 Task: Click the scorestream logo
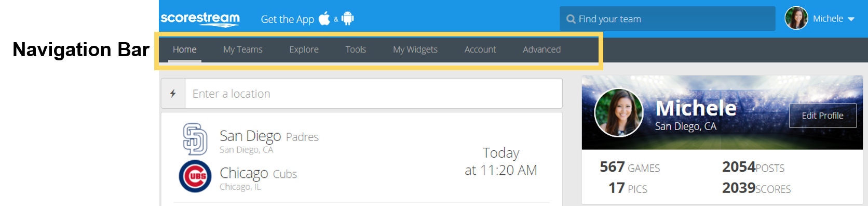click(200, 19)
